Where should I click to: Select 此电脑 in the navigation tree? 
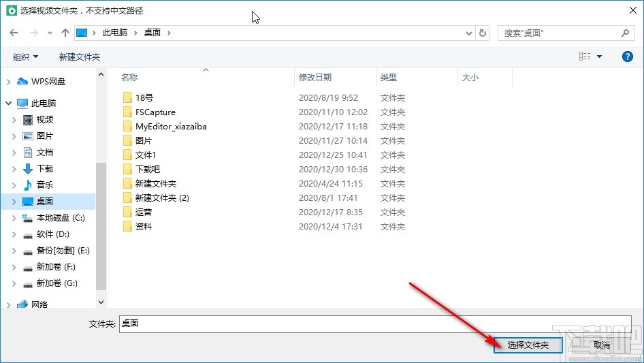[x=43, y=104]
